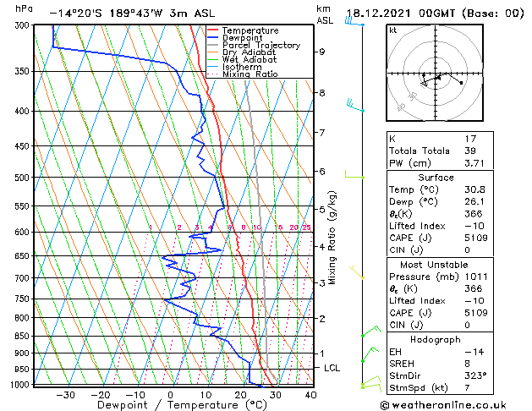This screenshot has height=411, width=532.
Task: Click the hPa axis unit label
Action: pyautogui.click(x=24, y=9)
